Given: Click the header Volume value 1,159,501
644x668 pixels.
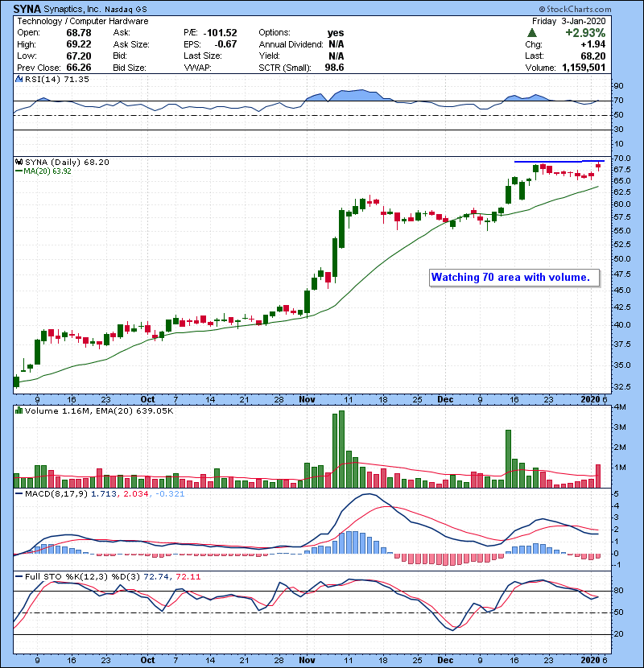Looking at the screenshot, I should 584,68.
